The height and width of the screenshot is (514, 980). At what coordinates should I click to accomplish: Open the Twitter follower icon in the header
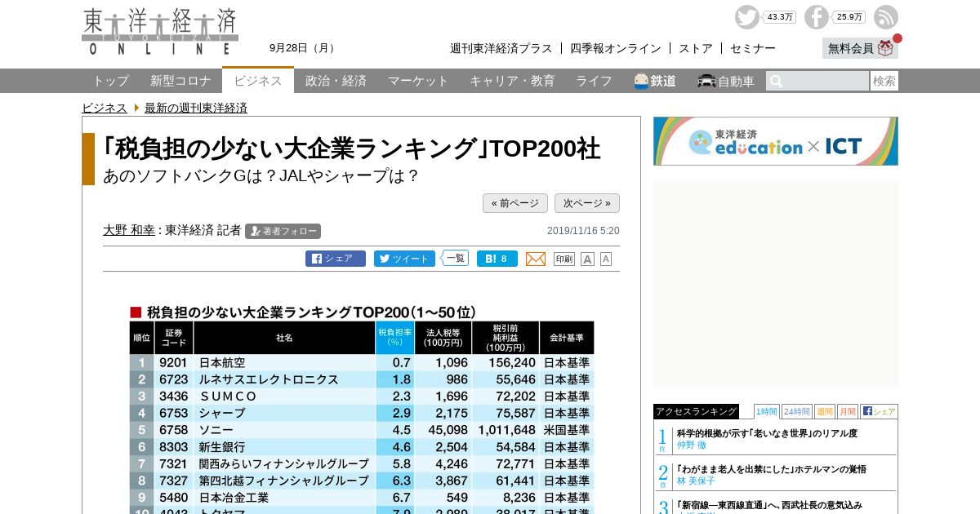[x=746, y=17]
